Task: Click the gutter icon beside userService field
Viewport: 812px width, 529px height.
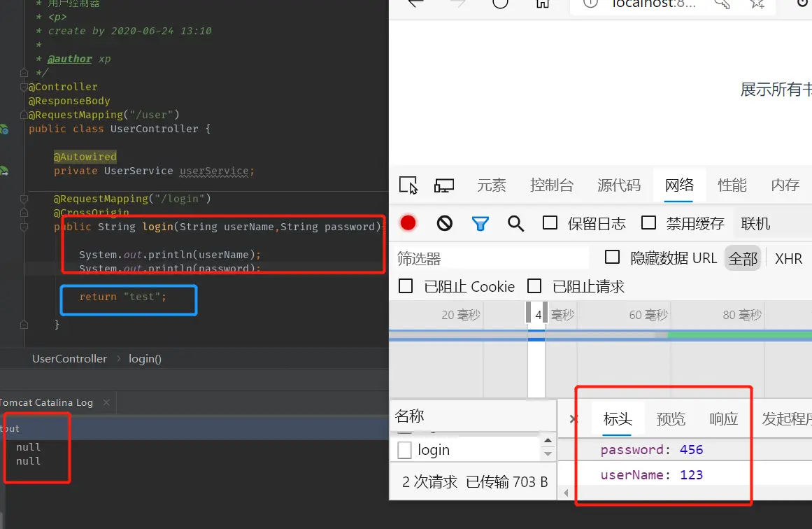Action: coord(3,171)
